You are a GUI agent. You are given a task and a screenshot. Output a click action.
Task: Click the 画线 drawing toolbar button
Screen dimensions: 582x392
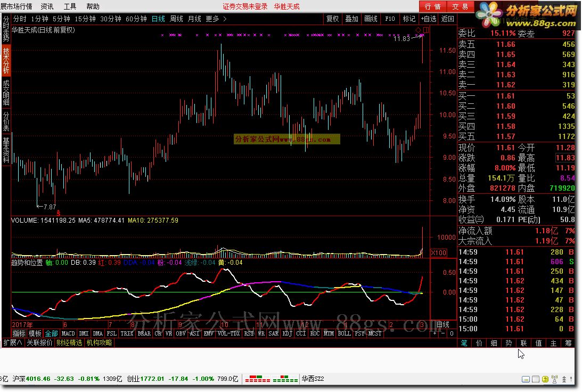click(x=371, y=19)
